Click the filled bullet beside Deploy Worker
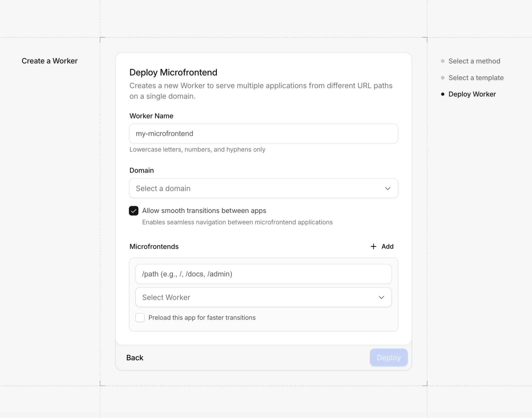The height and width of the screenshot is (418, 532). 442,94
